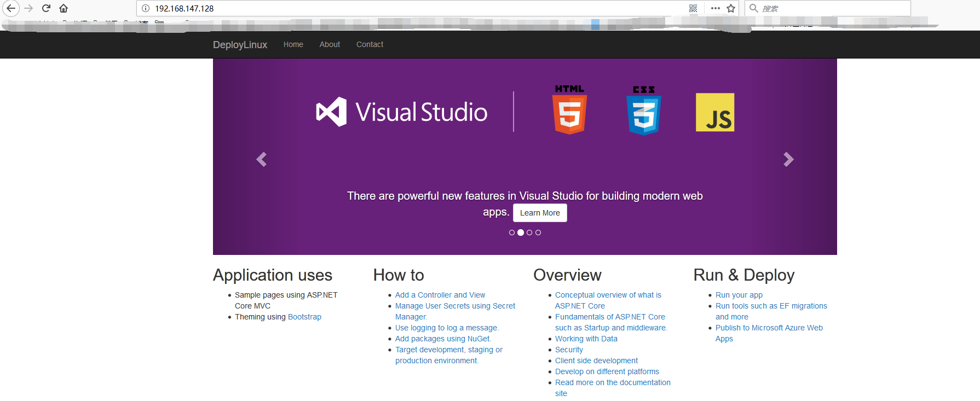Open Read more on the documentation site link
Image resolution: width=980 pixels, height=401 pixels.
tap(613, 388)
